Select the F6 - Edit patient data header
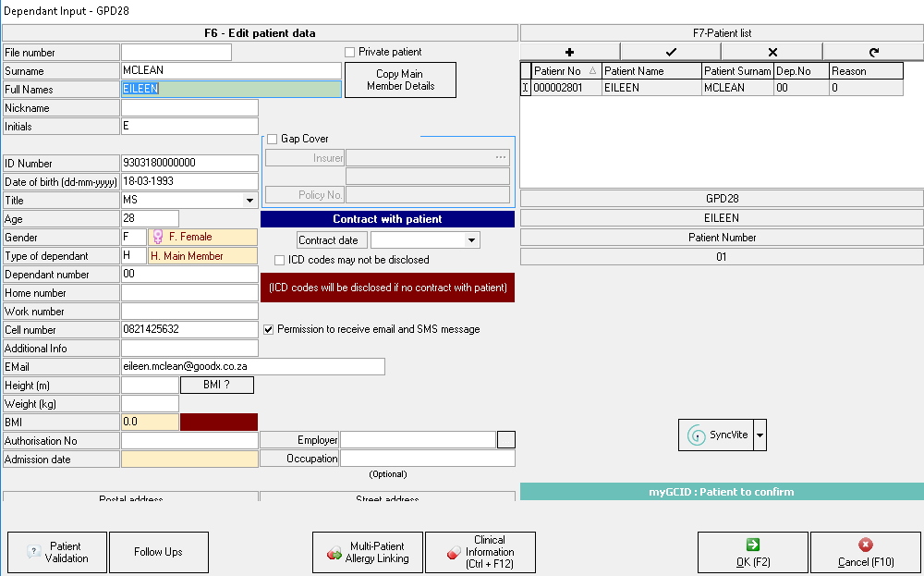Viewport: 924px width, 576px height. tap(260, 33)
